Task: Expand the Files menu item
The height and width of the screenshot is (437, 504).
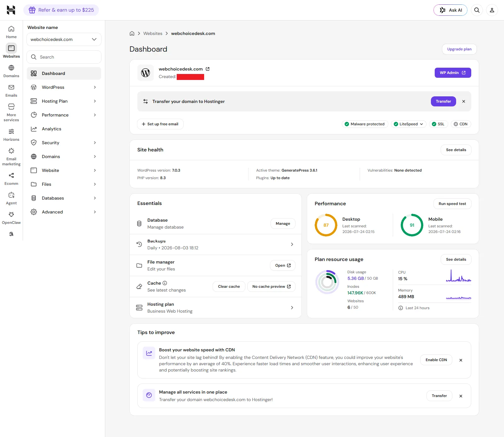Action: click(x=64, y=184)
